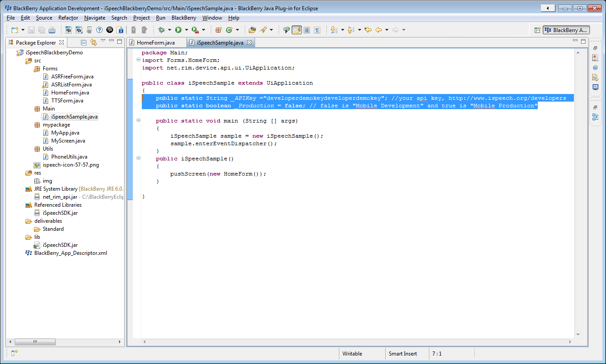Open the Javadoc @ view in right sidebar
The image size is (606, 364).
(595, 67)
